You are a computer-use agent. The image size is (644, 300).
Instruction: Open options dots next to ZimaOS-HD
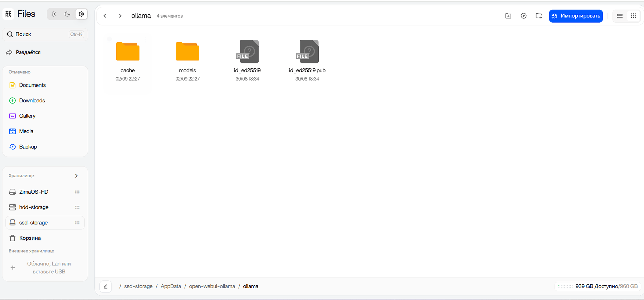click(x=77, y=192)
